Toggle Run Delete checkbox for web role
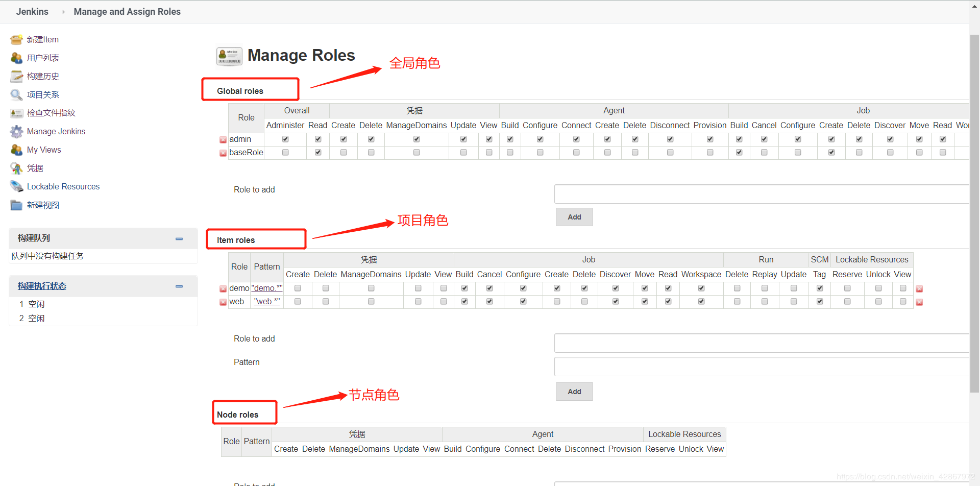The image size is (980, 486). click(737, 302)
